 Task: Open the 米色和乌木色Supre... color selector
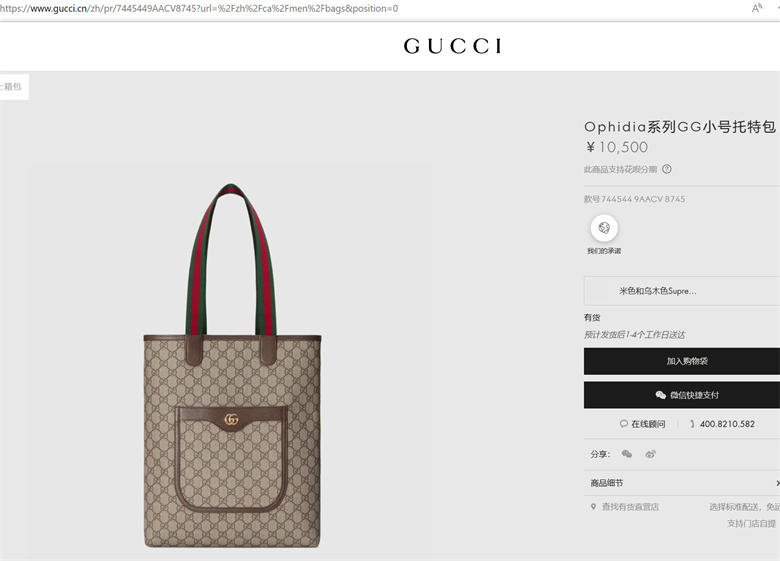(x=682, y=291)
